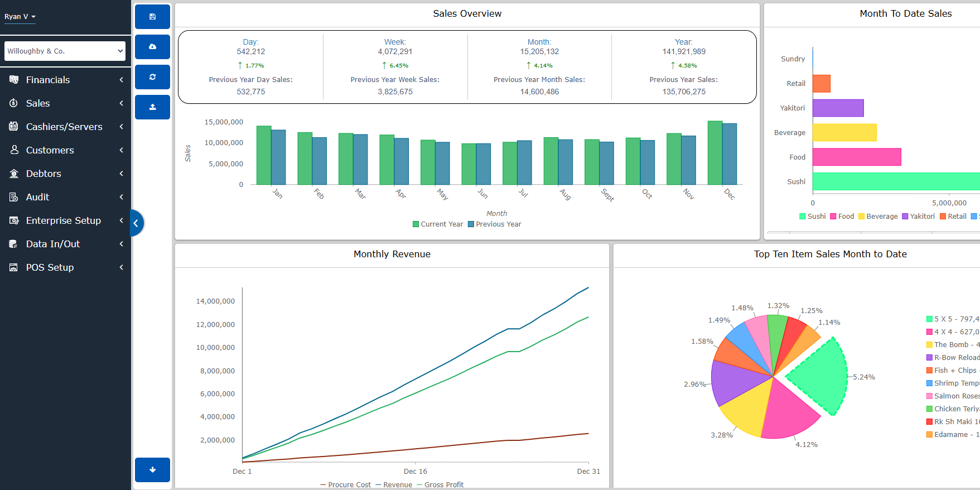This screenshot has height=490, width=980.
Task: Open the Audit menu
Action: (65, 197)
